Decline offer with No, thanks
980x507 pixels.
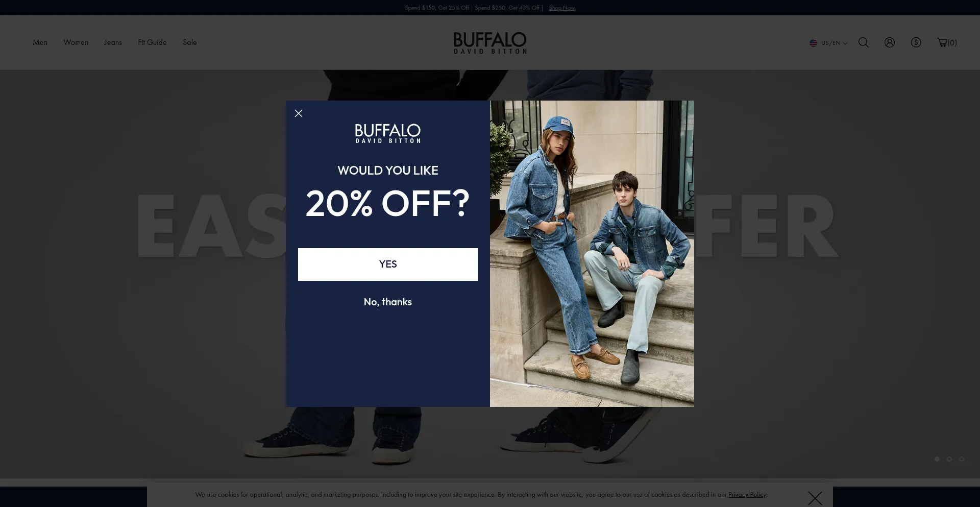coord(388,302)
